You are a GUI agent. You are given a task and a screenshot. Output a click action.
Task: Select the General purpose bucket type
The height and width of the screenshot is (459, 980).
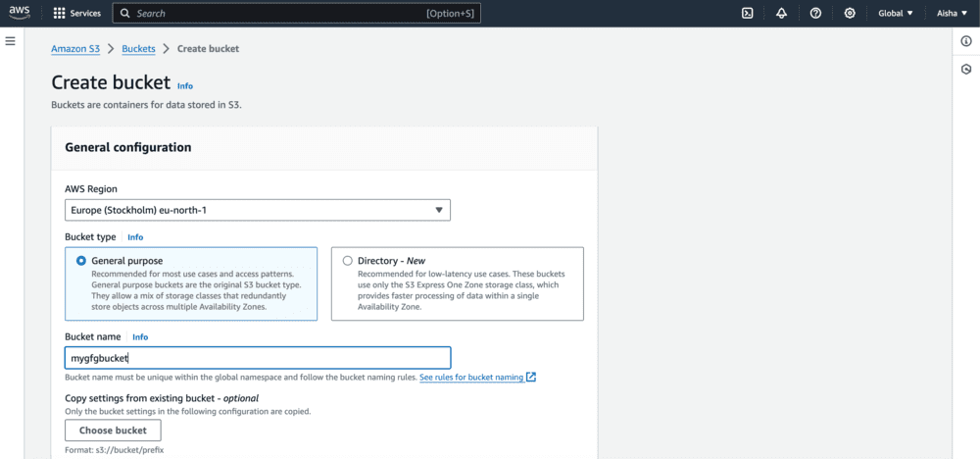pyautogui.click(x=191, y=283)
